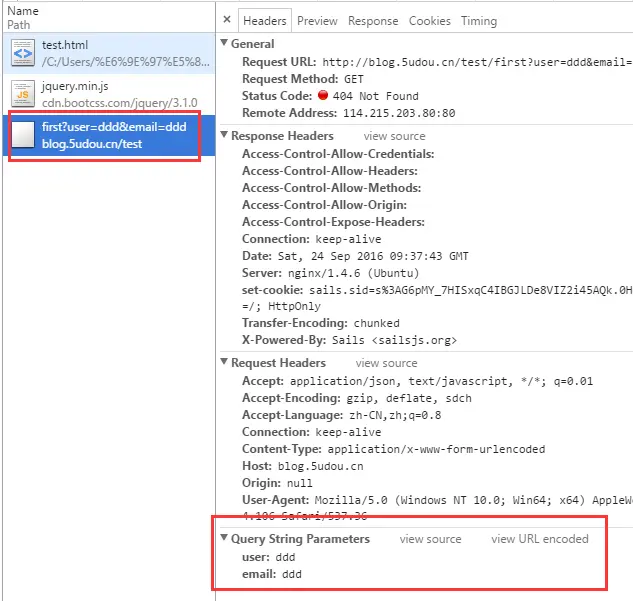Click view source next to Request Headers
This screenshot has width=633, height=601.
click(x=386, y=363)
